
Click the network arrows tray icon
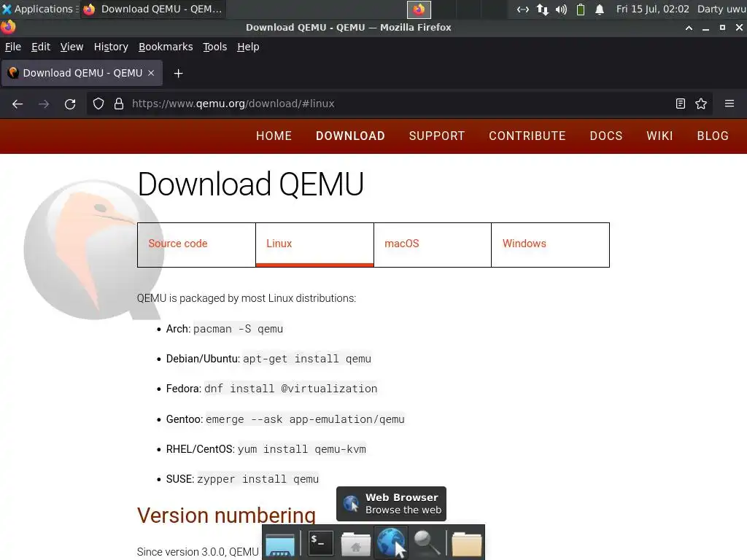pyautogui.click(x=542, y=9)
